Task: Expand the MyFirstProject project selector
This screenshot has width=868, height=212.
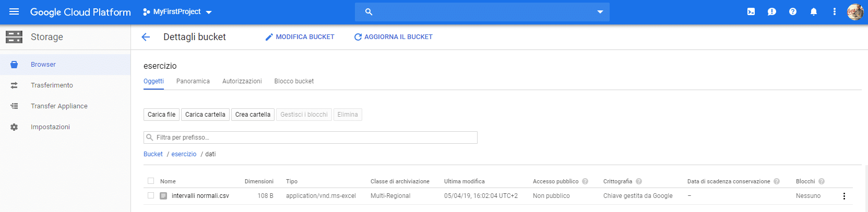Action: 177,11
